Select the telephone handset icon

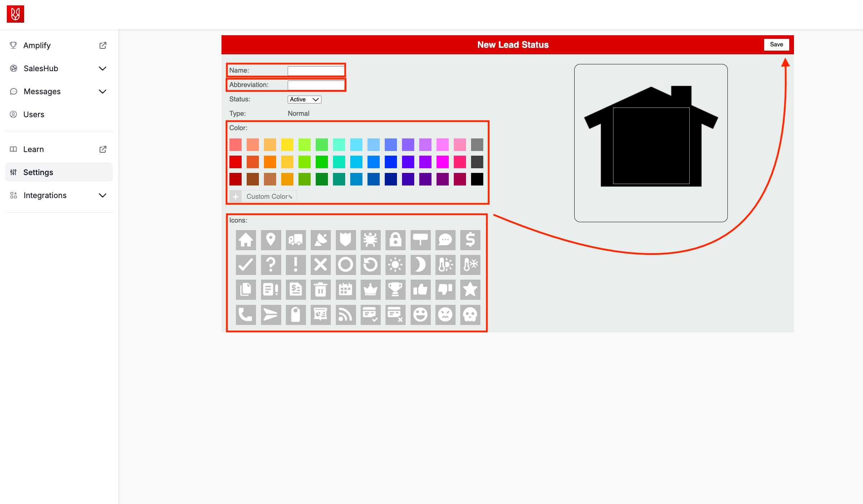coord(246,315)
